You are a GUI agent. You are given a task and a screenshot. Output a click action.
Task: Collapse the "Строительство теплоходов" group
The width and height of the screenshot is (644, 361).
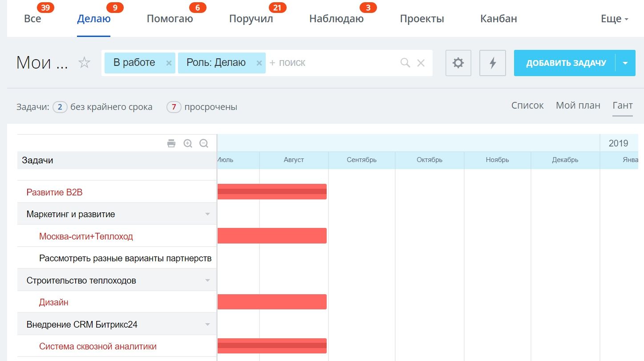pos(207,280)
